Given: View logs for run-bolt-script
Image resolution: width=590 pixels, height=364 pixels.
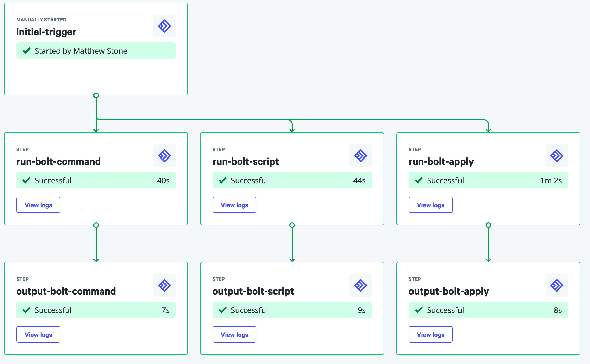Looking at the screenshot, I should click(234, 205).
